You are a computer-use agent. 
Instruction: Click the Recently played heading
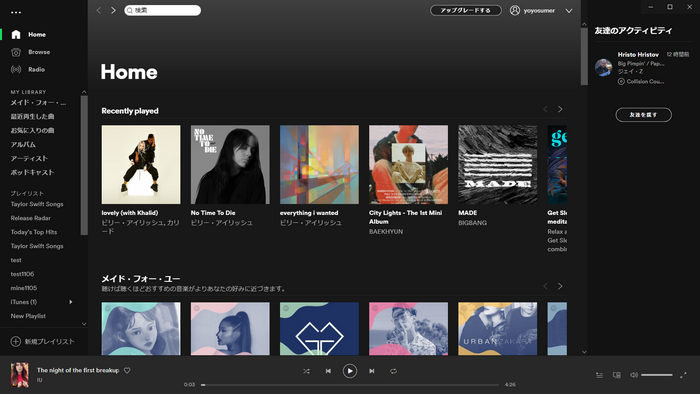click(130, 111)
